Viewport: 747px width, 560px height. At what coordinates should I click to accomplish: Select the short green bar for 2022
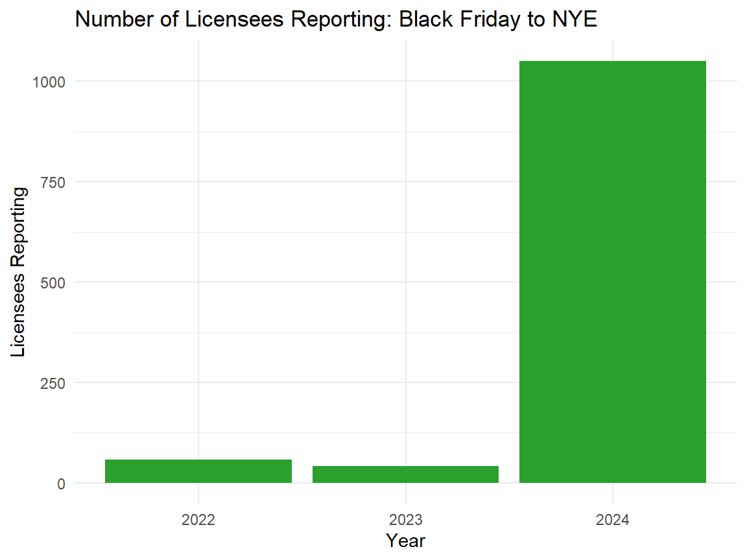coord(198,471)
